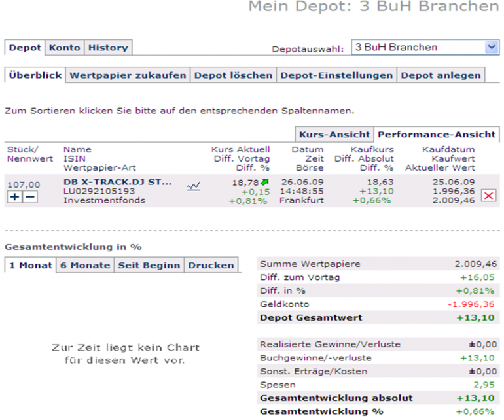Sort by Name column header

[77, 149]
